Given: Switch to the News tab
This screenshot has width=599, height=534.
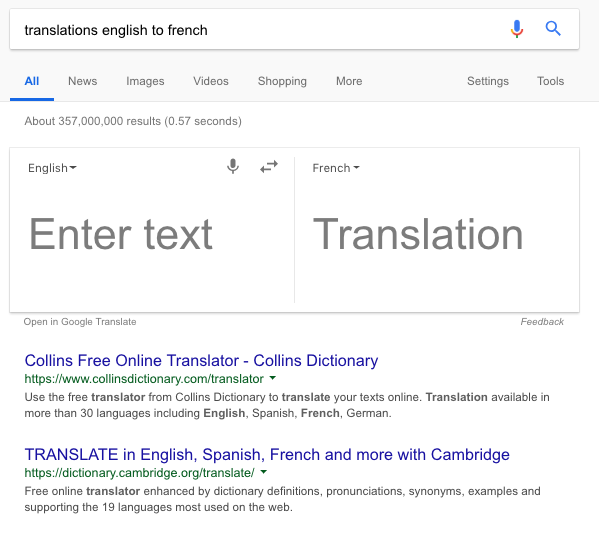Looking at the screenshot, I should click(x=83, y=81).
